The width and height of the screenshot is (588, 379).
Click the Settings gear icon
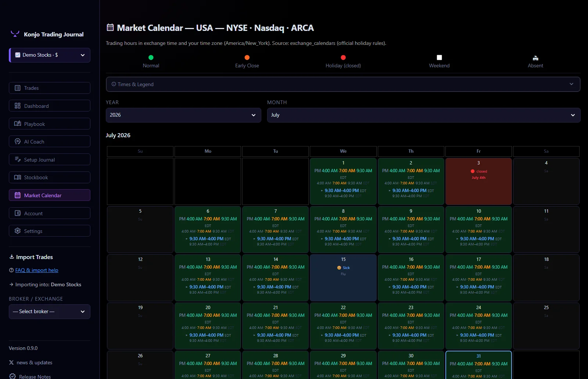click(x=18, y=231)
